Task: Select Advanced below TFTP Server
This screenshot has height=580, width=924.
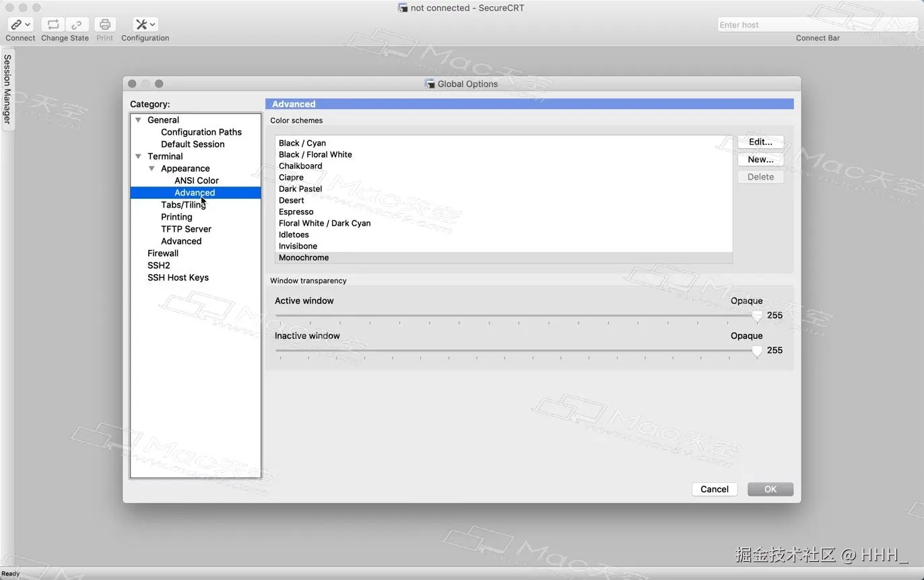Action: click(181, 241)
